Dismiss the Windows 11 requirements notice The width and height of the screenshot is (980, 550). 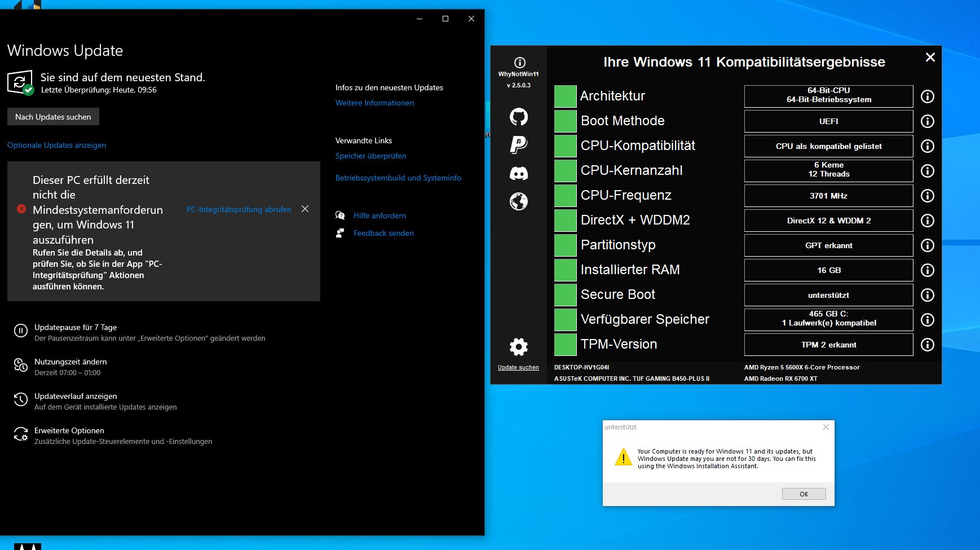tap(305, 209)
